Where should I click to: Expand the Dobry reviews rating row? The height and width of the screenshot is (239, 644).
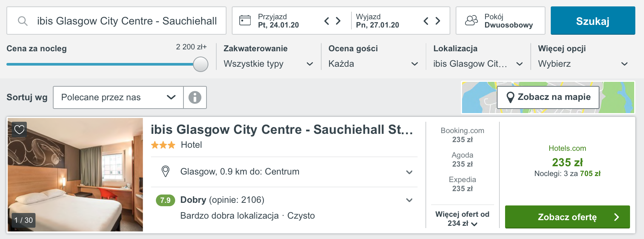coord(284,207)
